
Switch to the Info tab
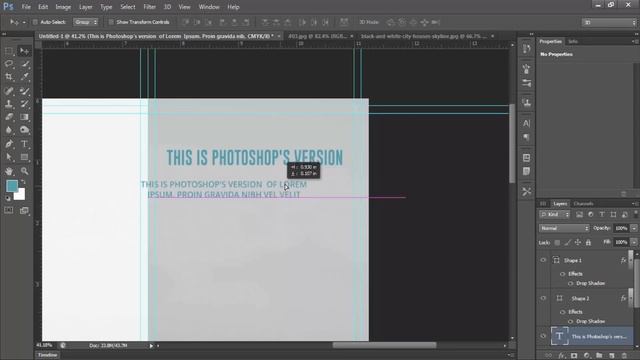pos(573,41)
